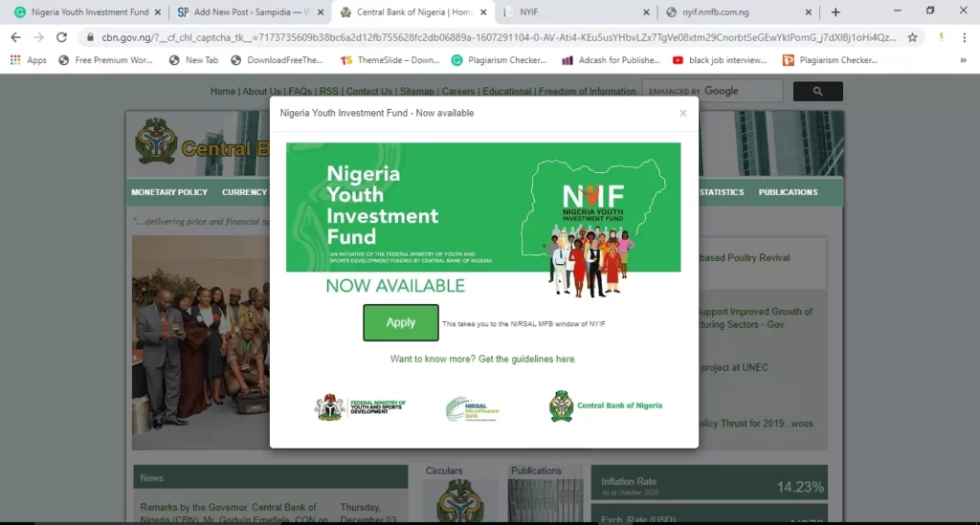980x525 pixels.
Task: Click the green Apply button
Action: click(401, 322)
